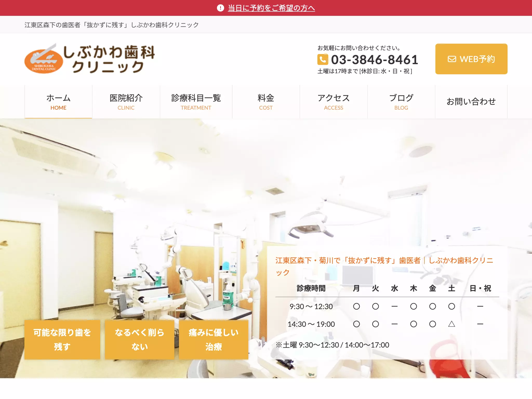Click the exclamation alert icon in red banner
The image size is (532, 399).
tap(220, 8)
